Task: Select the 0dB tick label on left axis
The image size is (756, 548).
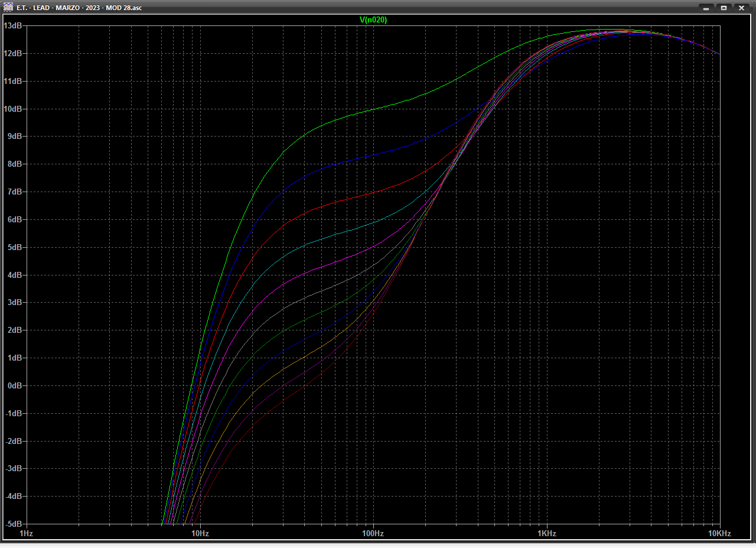Action: pyautogui.click(x=14, y=385)
